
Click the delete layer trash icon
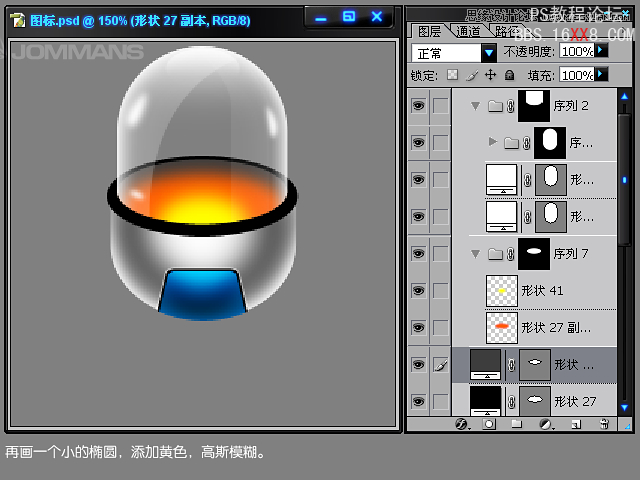[x=604, y=424]
